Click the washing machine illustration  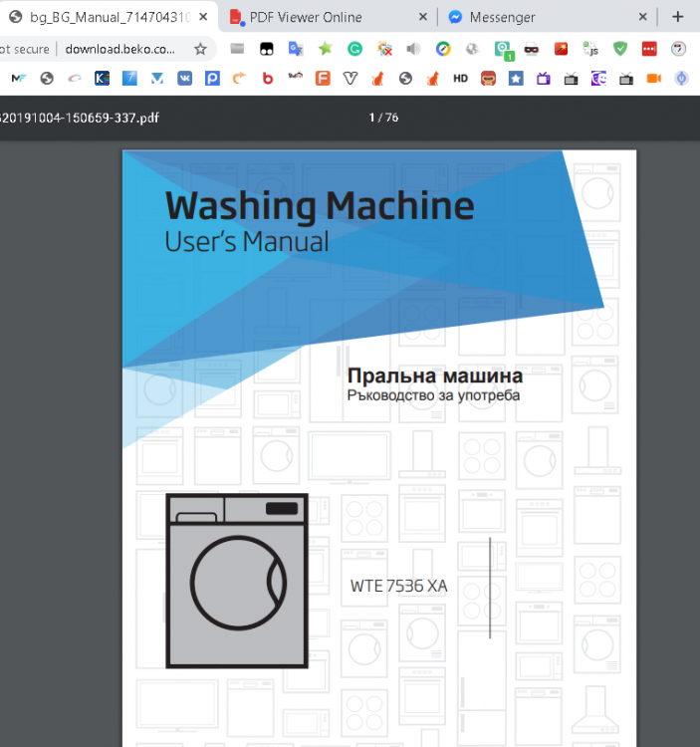[237, 581]
